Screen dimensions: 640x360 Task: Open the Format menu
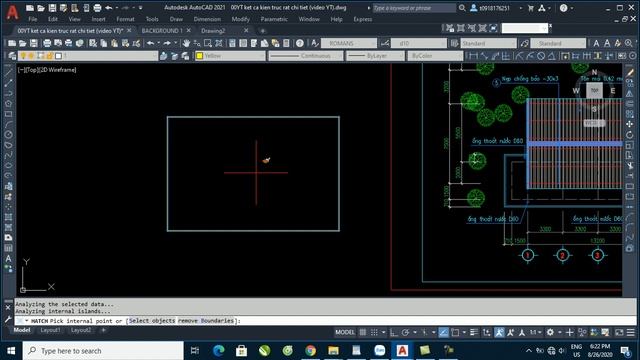pos(125,19)
